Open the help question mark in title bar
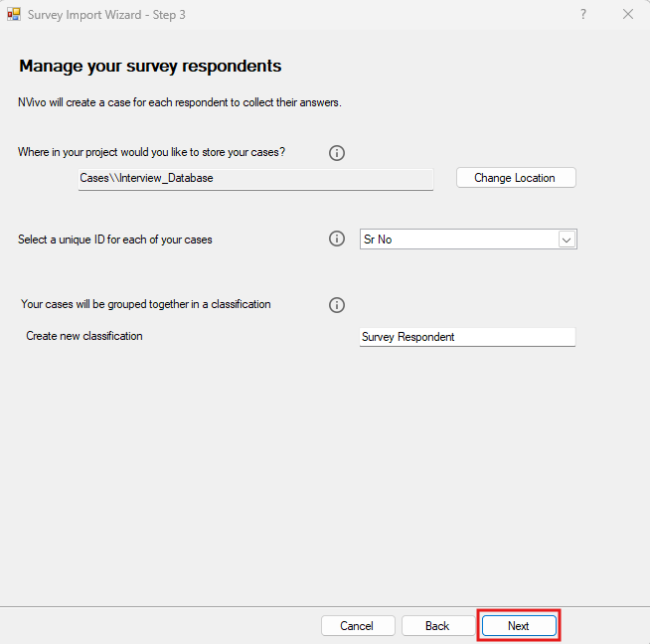This screenshot has width=650, height=644. pos(583,15)
